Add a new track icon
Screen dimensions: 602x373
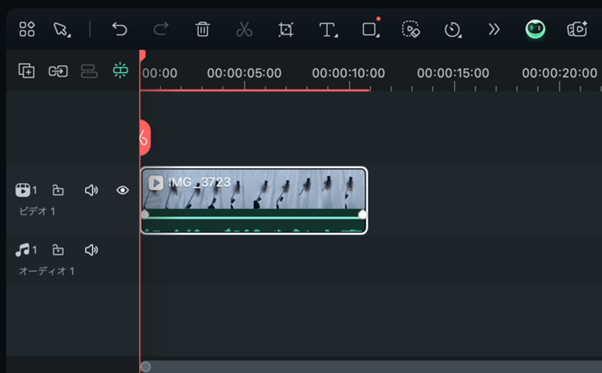[26, 71]
